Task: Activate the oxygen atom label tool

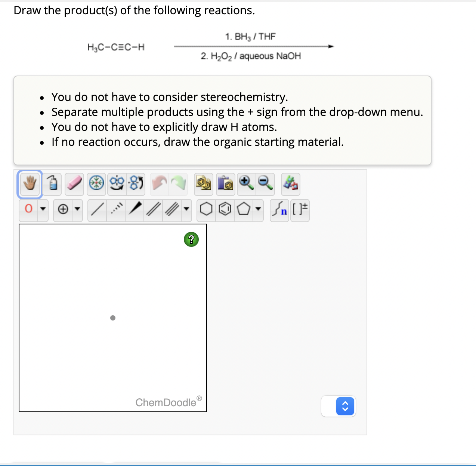Action: click(28, 209)
